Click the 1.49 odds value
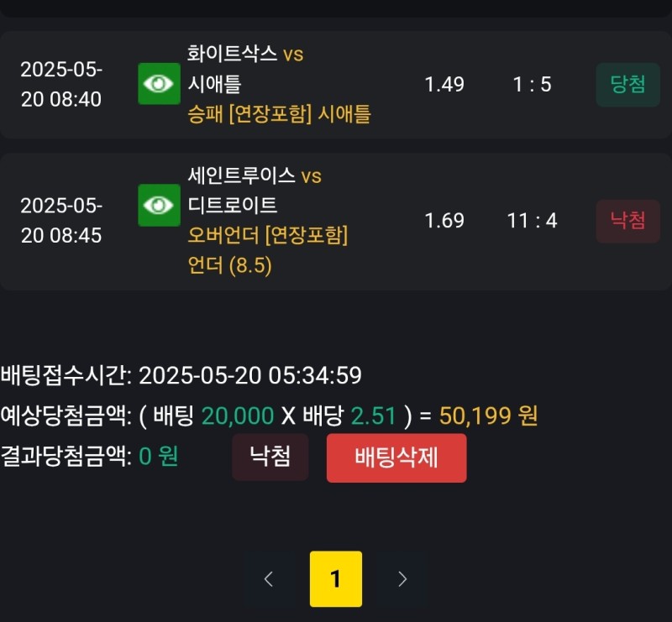This screenshot has width=672, height=622. (x=444, y=85)
